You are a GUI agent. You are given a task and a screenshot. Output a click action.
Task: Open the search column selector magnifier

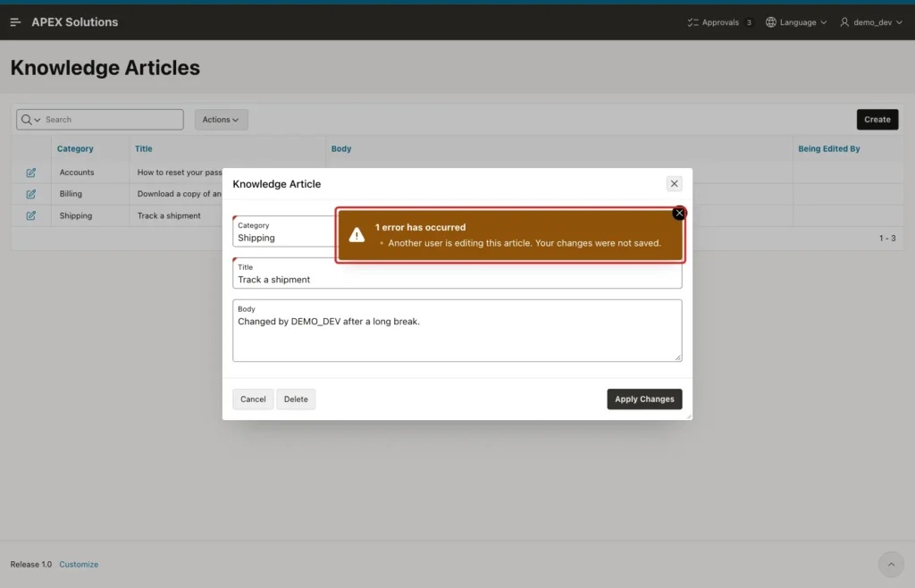(30, 120)
